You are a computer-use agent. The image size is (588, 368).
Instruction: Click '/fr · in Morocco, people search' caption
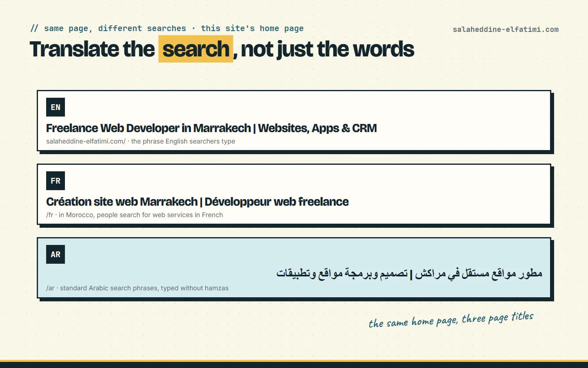(x=134, y=215)
